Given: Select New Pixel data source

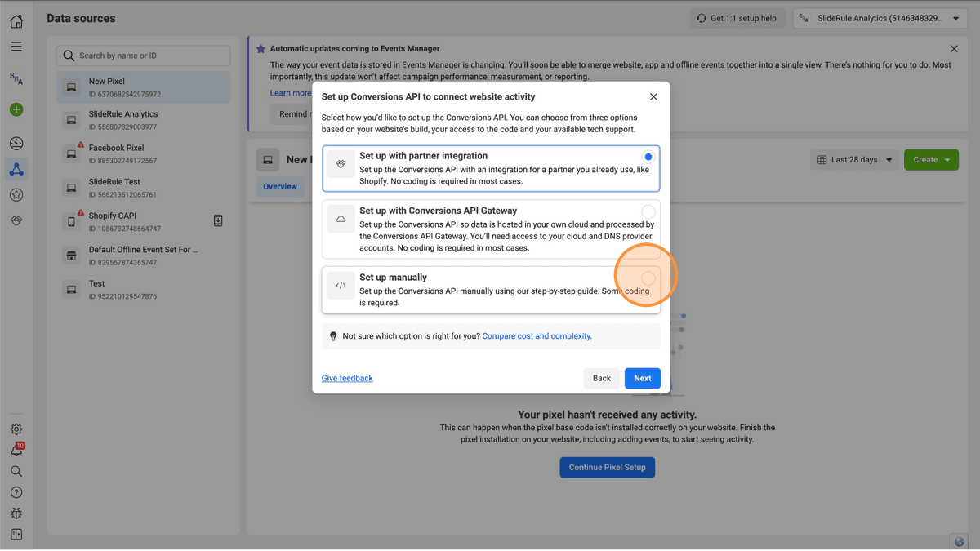Looking at the screenshot, I should tap(144, 87).
